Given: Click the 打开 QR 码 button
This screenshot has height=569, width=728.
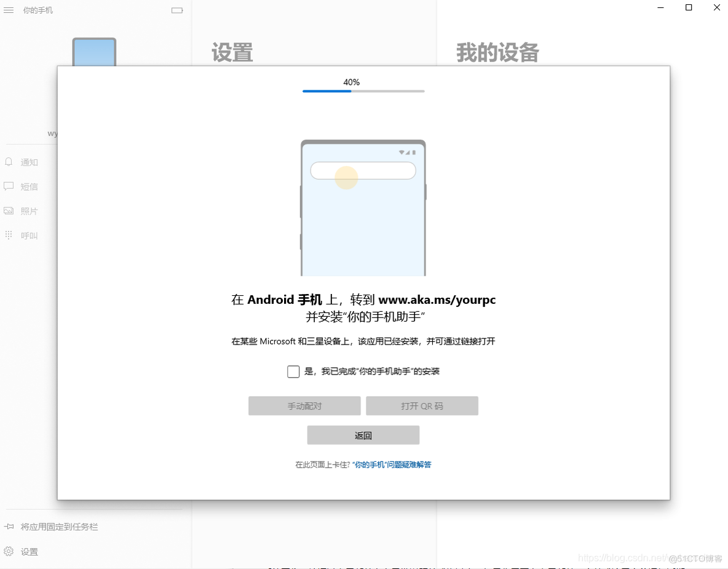Looking at the screenshot, I should point(422,406).
